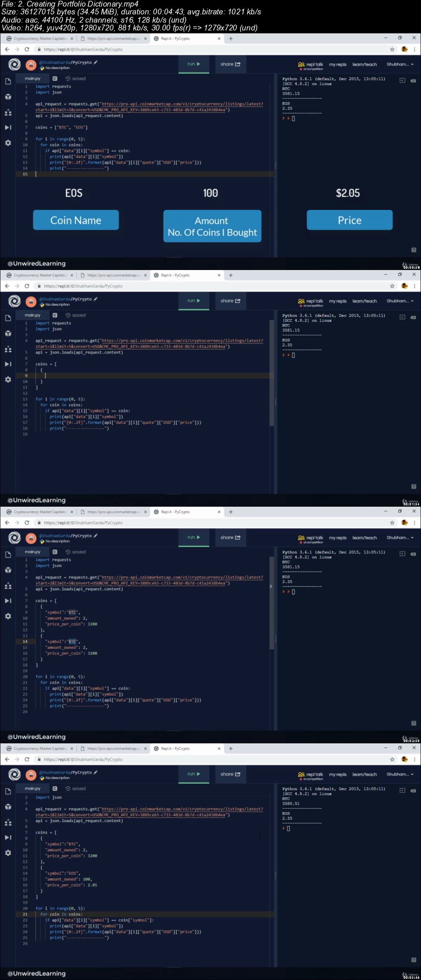Close the Repl.it - PyCrypto tab, 00:02:50 frame
The width and height of the screenshot is (421, 980).
tap(219, 512)
